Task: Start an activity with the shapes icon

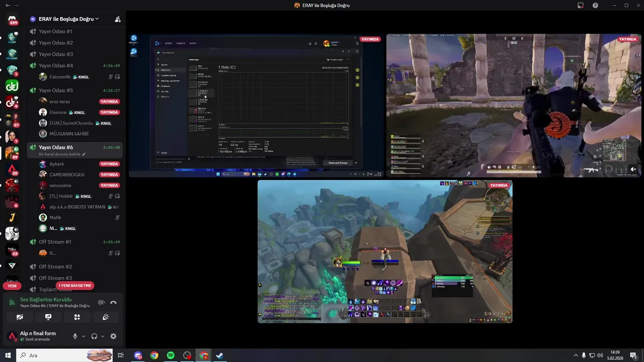Action: coord(77,317)
